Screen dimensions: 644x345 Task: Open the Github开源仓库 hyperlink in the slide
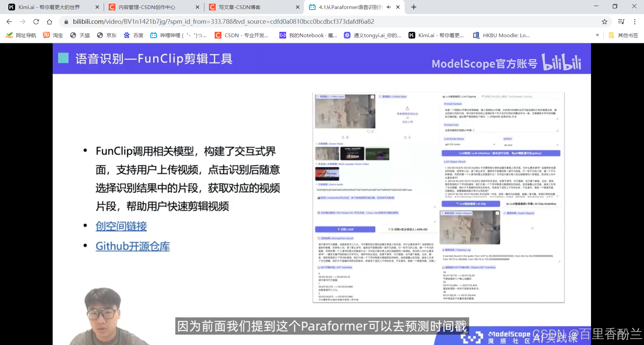click(x=133, y=247)
